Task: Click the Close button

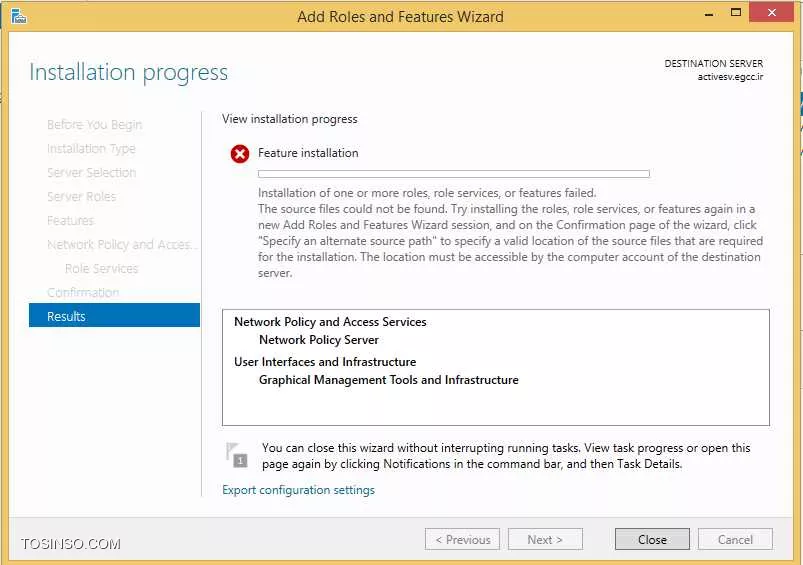Action: pyautogui.click(x=652, y=539)
